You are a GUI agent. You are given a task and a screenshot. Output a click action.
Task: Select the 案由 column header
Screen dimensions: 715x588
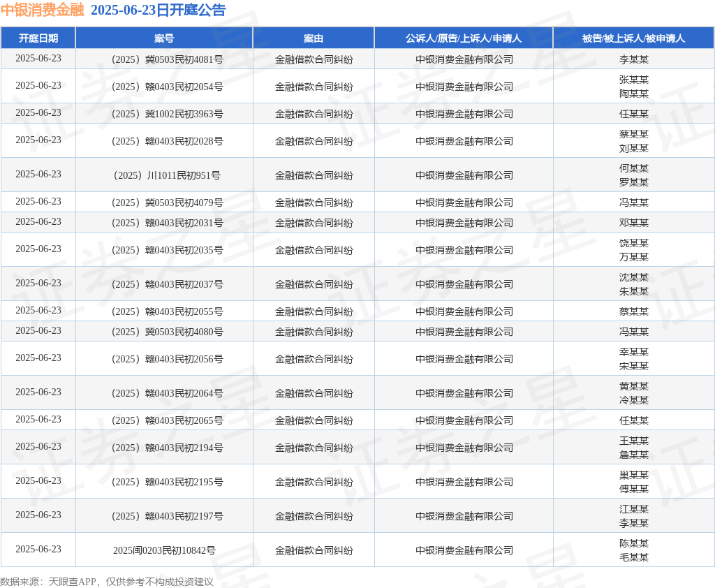[314, 38]
